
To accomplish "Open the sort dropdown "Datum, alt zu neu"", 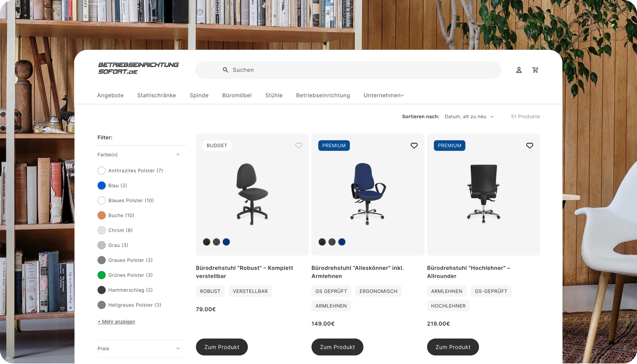I will pos(469,117).
